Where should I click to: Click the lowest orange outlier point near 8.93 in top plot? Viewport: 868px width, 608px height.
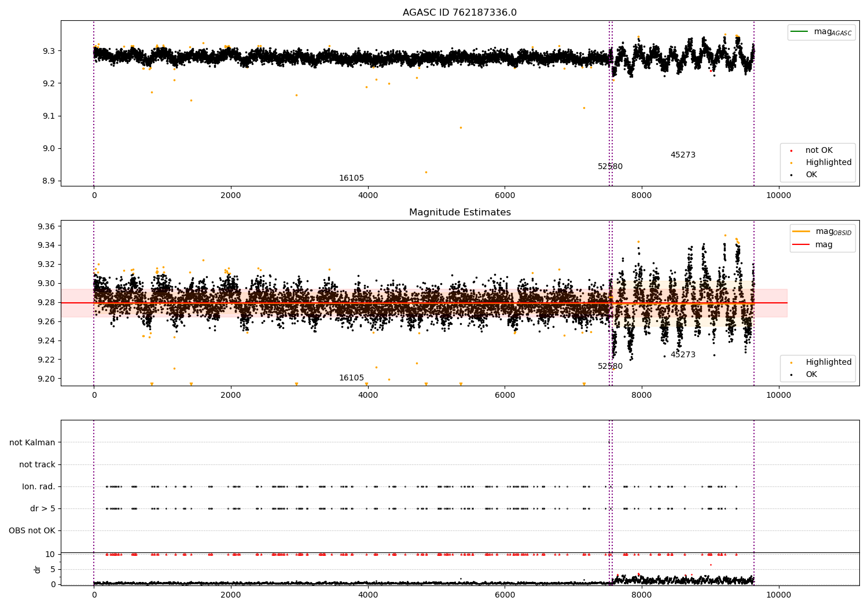pyautogui.click(x=426, y=172)
